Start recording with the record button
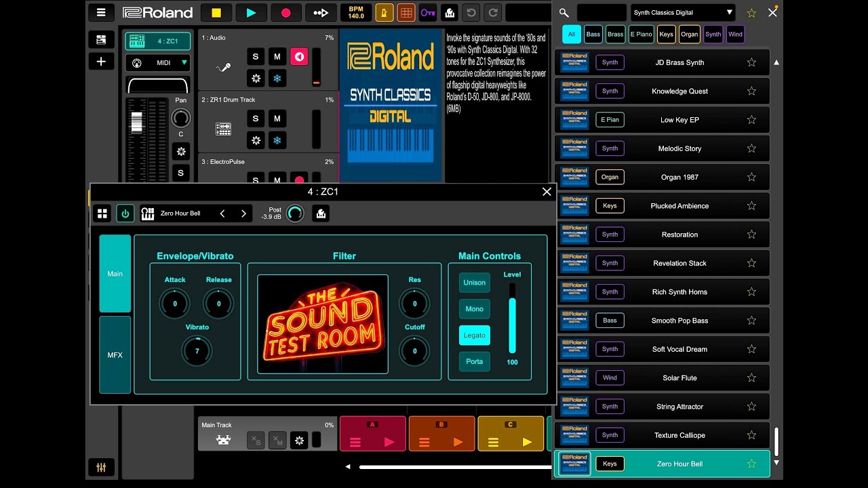Viewport: 868px width, 488px height. [x=286, y=12]
